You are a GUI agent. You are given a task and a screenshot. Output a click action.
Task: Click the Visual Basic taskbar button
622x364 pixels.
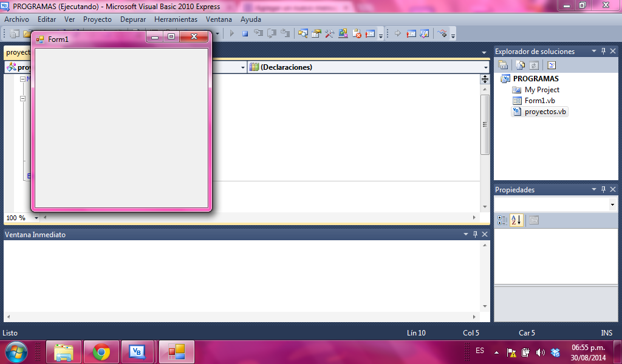[137, 352]
